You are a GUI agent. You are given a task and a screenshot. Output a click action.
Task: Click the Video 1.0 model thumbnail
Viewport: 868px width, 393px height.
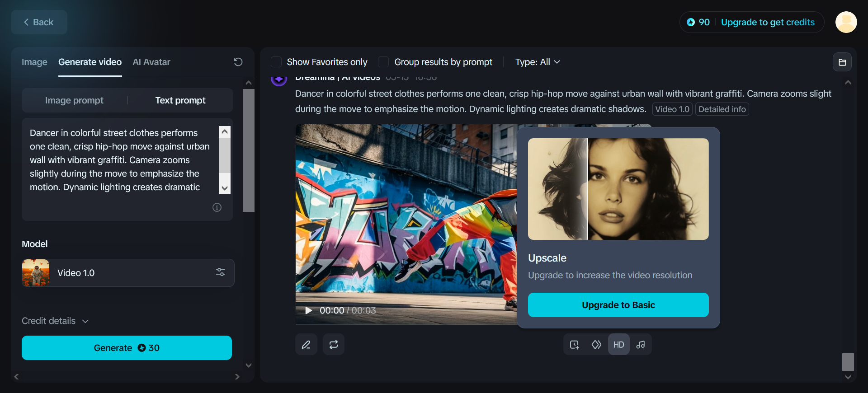[x=36, y=273]
